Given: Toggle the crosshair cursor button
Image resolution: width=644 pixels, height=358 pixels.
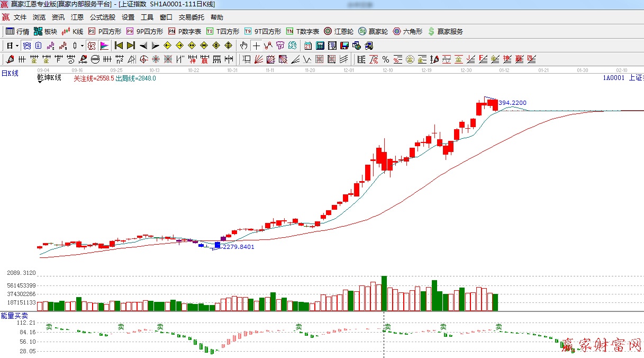Looking at the screenshot, I should coord(256,46).
